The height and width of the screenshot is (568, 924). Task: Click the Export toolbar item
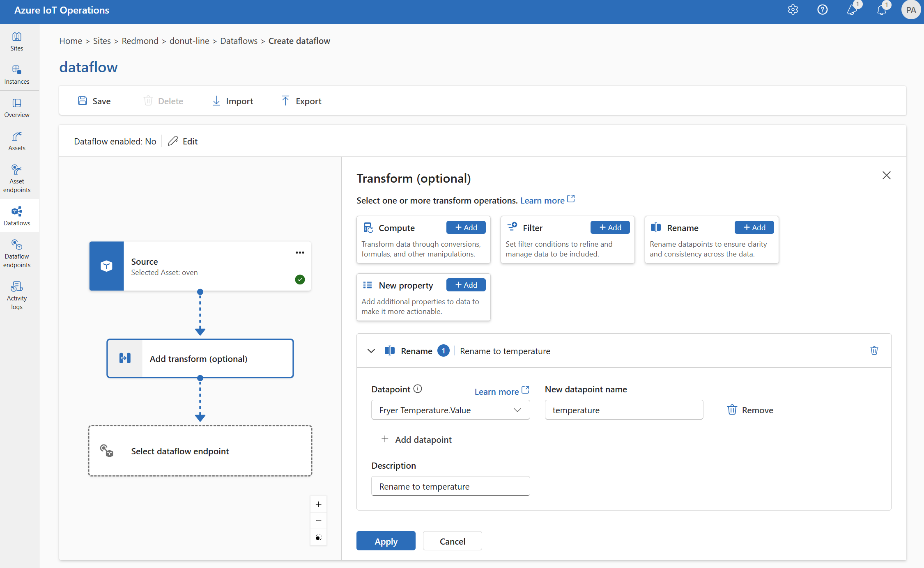pos(301,101)
